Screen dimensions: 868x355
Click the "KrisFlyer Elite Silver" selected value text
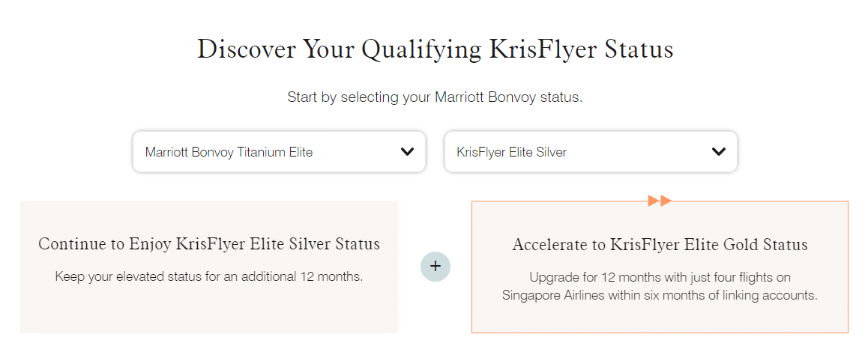511,152
